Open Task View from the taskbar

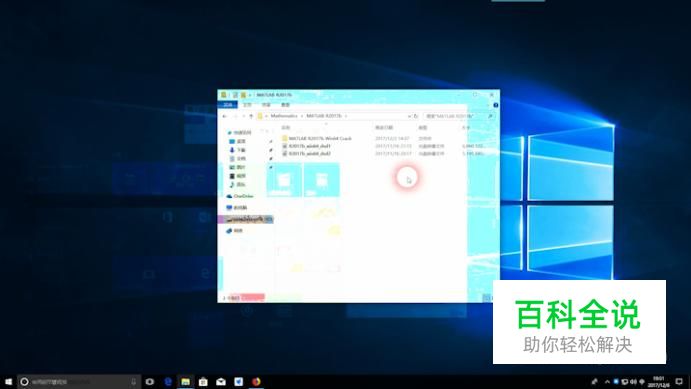point(150,382)
